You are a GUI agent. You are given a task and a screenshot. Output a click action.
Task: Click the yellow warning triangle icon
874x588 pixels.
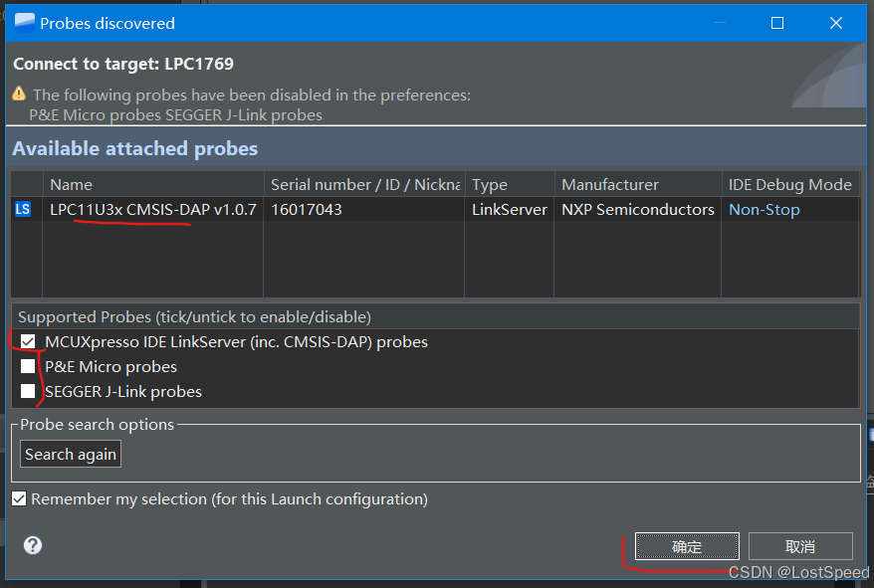pyautogui.click(x=19, y=94)
